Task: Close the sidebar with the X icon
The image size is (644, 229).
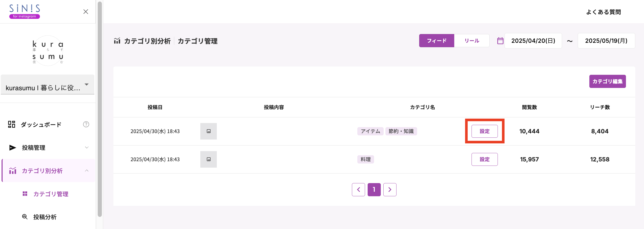Action: click(x=86, y=12)
